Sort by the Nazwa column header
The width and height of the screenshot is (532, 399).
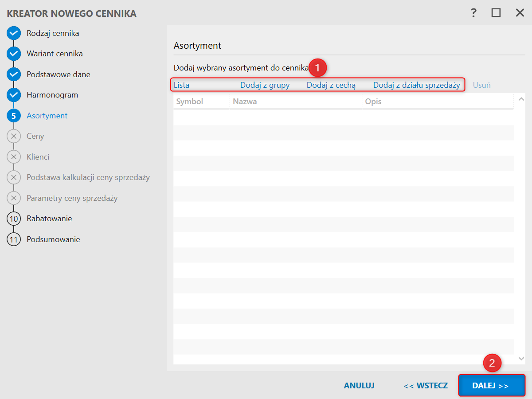tap(245, 102)
